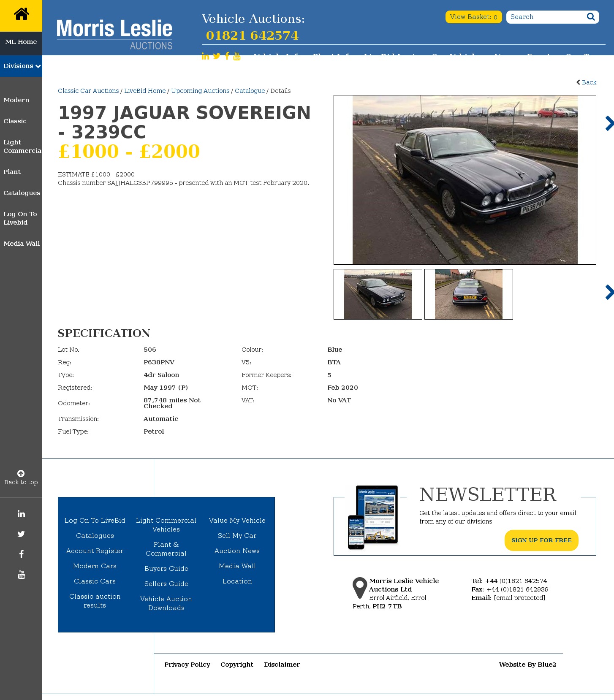Click the main Jaguar photo
614x700 pixels.
click(x=465, y=180)
